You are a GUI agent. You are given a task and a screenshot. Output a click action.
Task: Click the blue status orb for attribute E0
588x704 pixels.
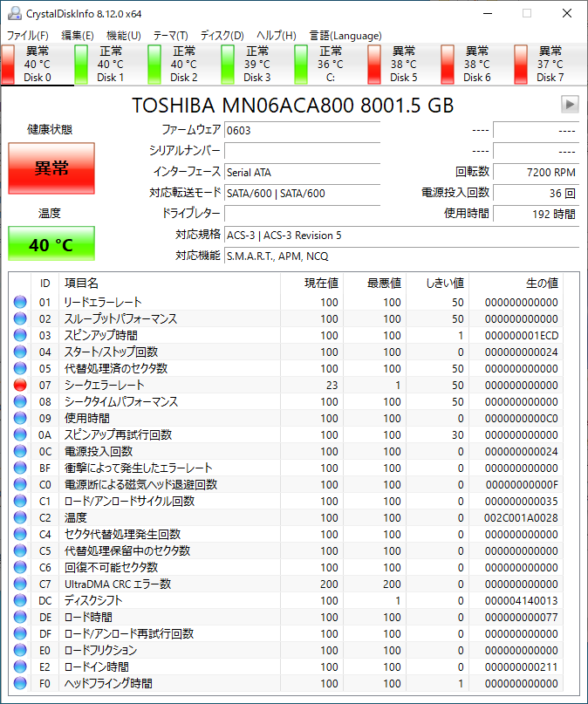point(20,650)
